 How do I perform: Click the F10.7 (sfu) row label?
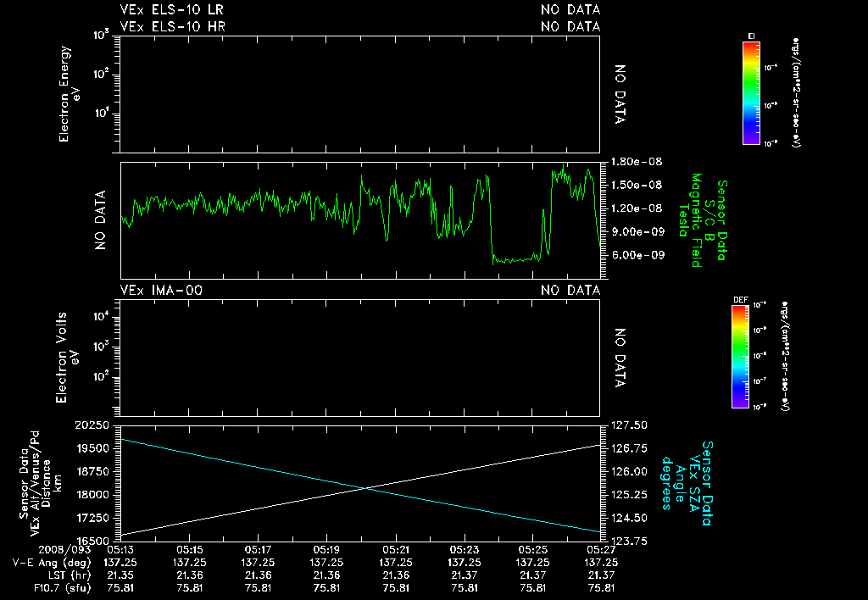(62, 588)
